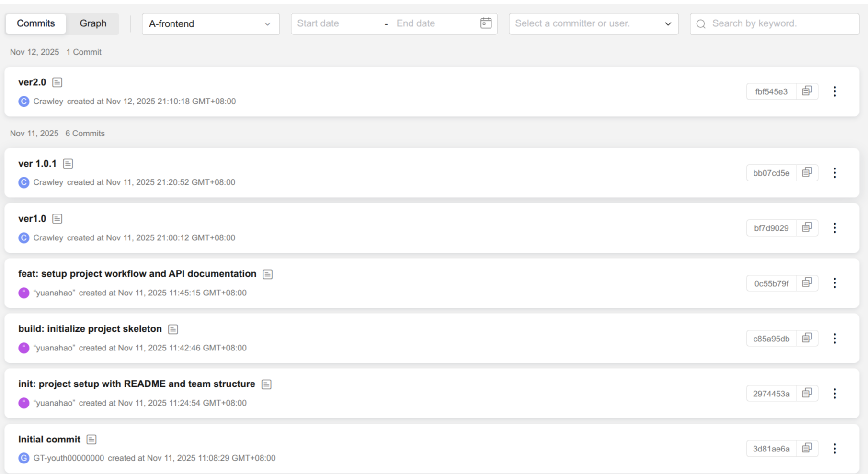Click hash button bb07cd5e
868x474 pixels.
click(x=771, y=173)
